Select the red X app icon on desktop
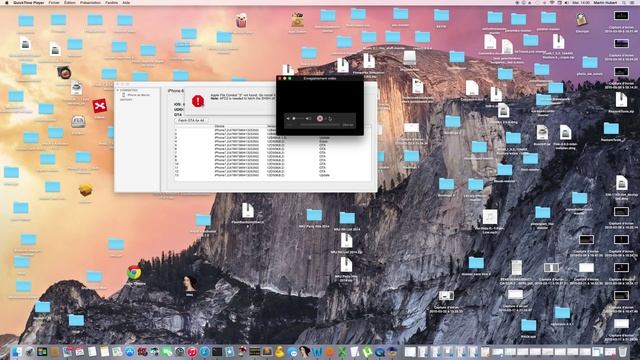The height and width of the screenshot is (360, 640). [100, 107]
